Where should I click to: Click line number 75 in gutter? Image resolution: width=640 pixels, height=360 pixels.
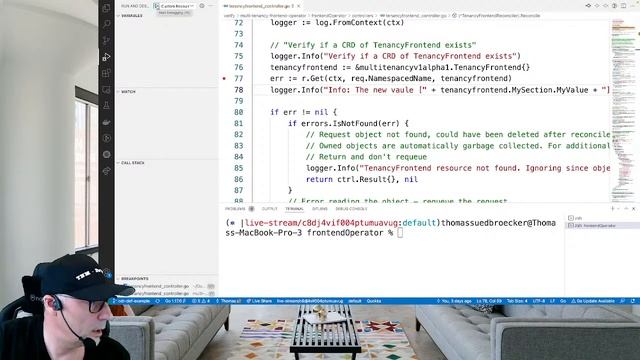click(238, 56)
